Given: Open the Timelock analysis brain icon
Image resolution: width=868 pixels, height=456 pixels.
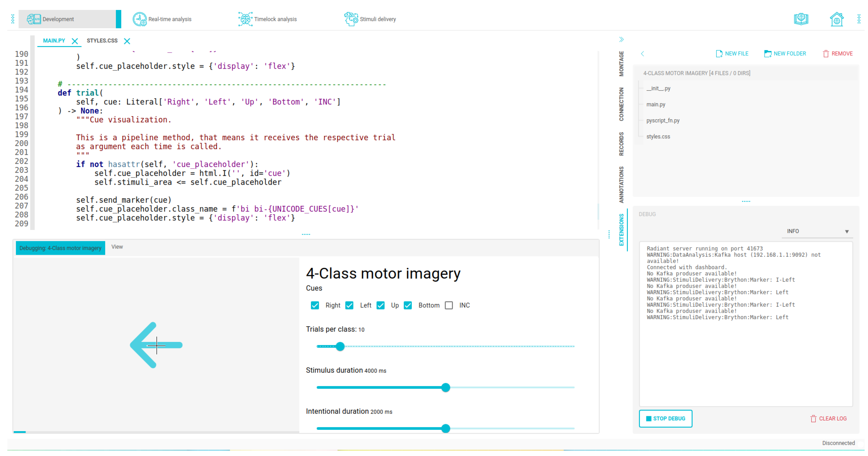Looking at the screenshot, I should (245, 19).
